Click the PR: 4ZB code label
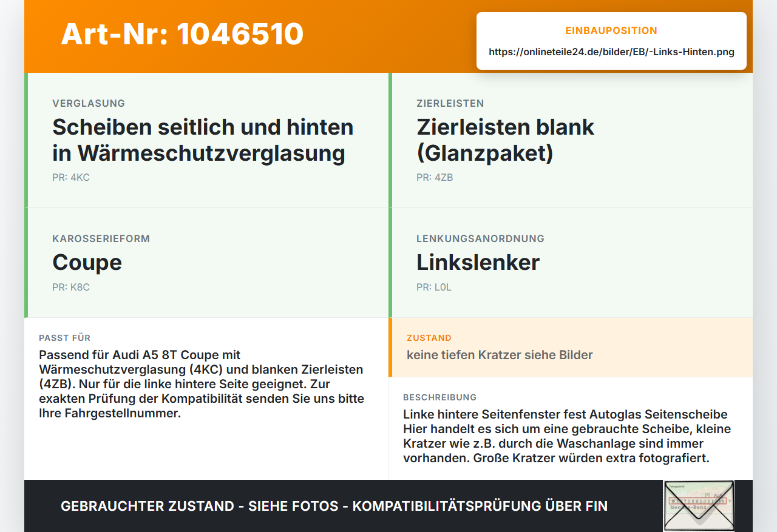777x532 pixels. 435,178
